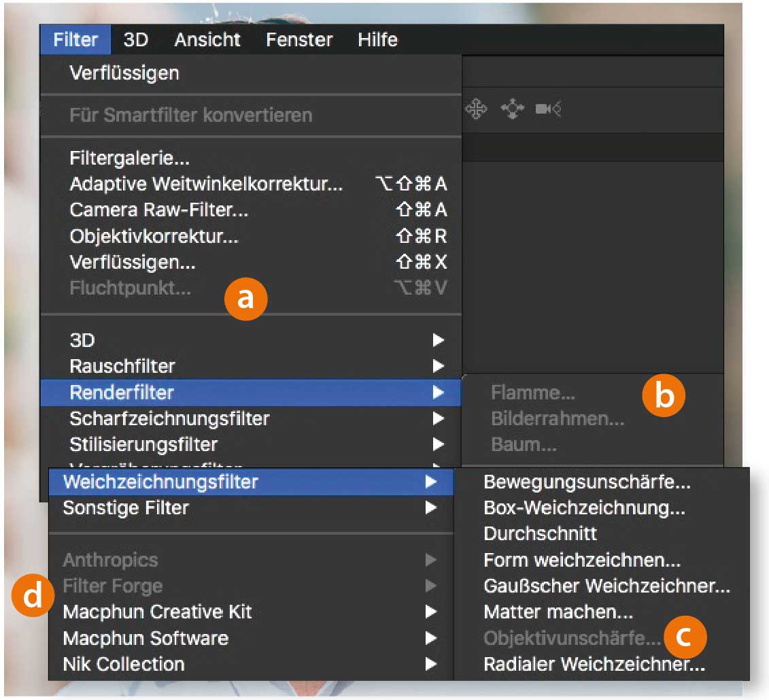The height and width of the screenshot is (700, 769).
Task: Expand Macphun Software submenu
Action: (x=251, y=638)
